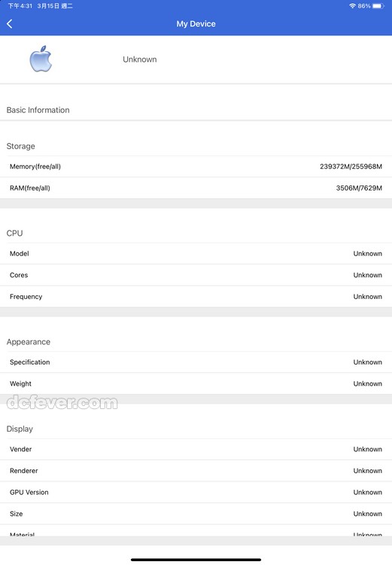Select the CPU Model row
Viewport: 392px width, 565px height.
click(196, 254)
